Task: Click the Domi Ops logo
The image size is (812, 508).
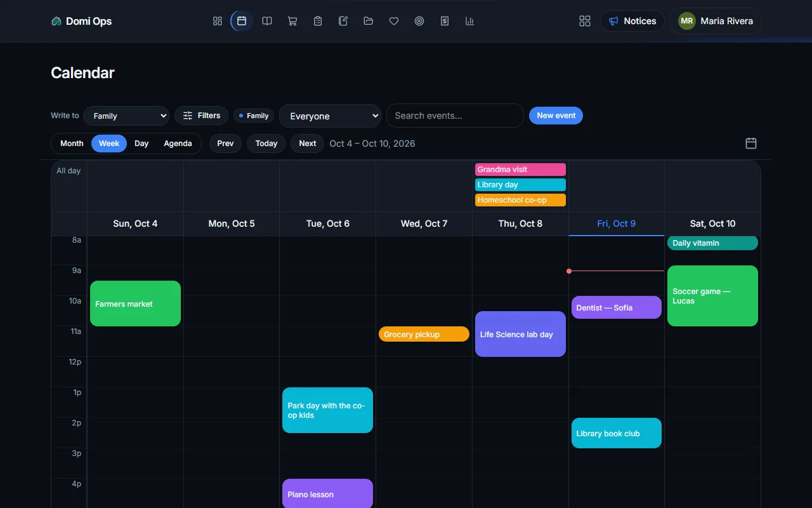Action: tap(81, 21)
